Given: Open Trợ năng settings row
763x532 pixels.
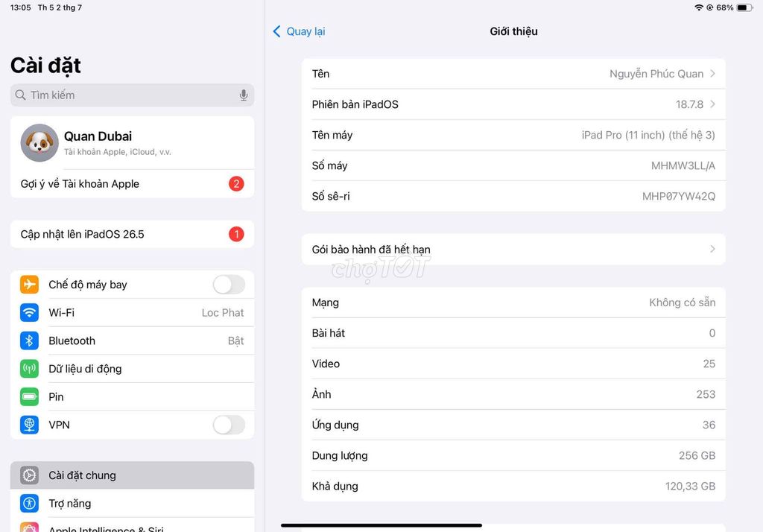Looking at the screenshot, I should [x=132, y=503].
